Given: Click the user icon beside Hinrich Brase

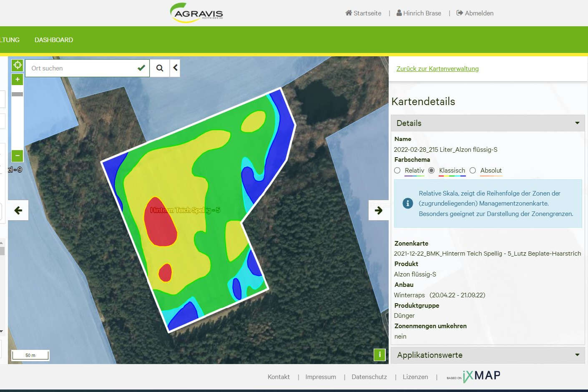Looking at the screenshot, I should point(399,13).
